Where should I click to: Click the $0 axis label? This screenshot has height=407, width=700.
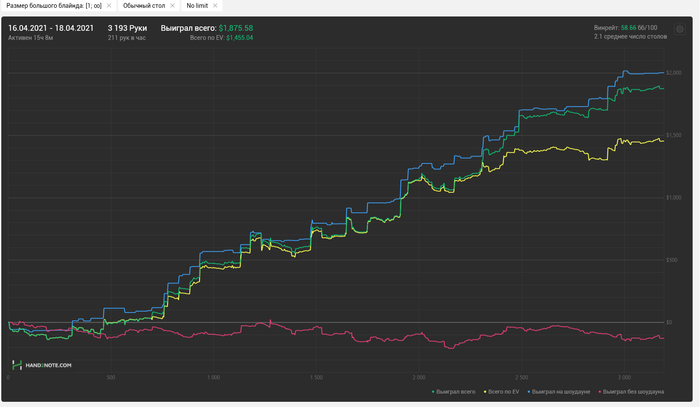[669, 322]
